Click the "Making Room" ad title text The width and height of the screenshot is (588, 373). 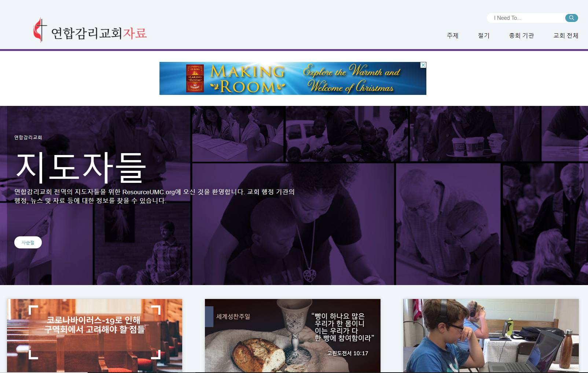click(x=248, y=79)
